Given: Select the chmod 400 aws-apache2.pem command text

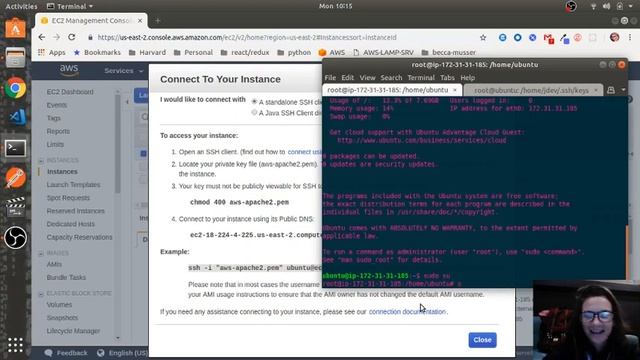Looking at the screenshot, I should pos(239,202).
